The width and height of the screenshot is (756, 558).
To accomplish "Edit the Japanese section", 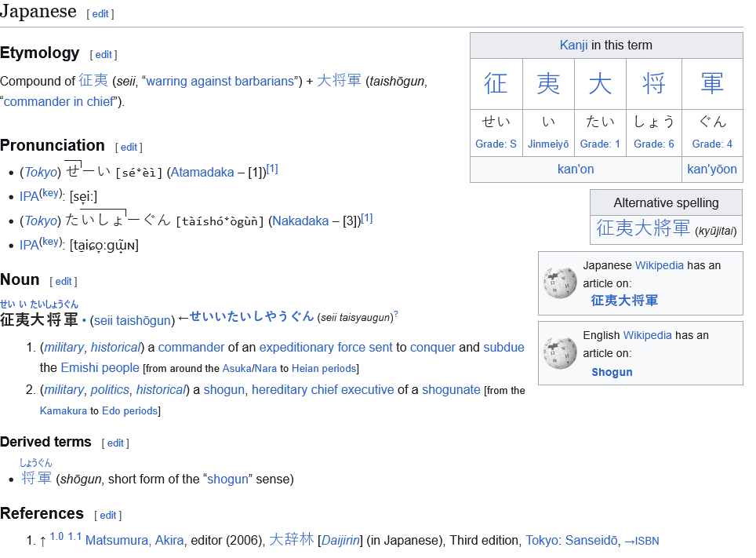I will point(100,14).
